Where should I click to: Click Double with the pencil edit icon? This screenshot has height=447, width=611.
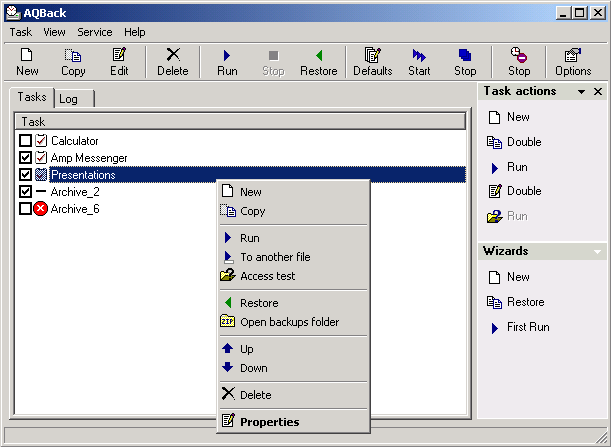(515, 191)
